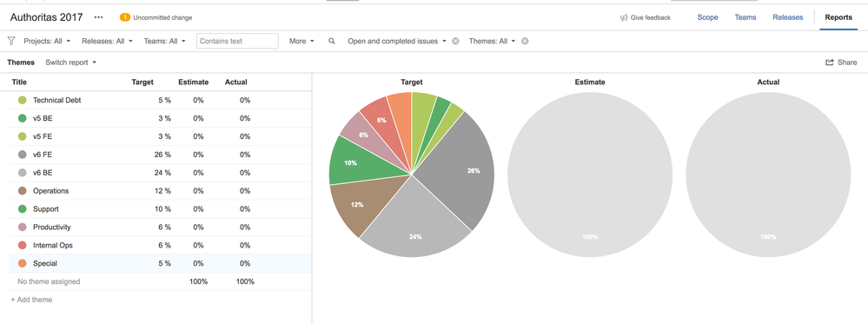Open the Switch report dropdown
This screenshot has height=323, width=868.
point(71,63)
